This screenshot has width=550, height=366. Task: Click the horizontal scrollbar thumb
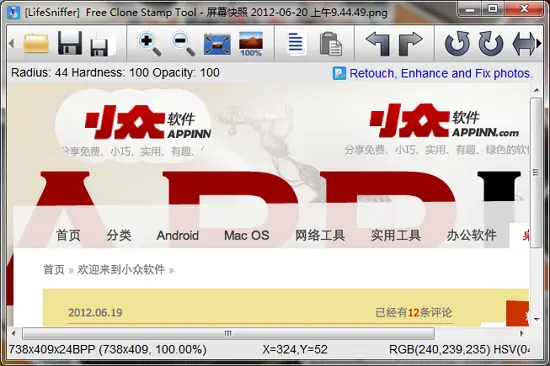point(228,333)
